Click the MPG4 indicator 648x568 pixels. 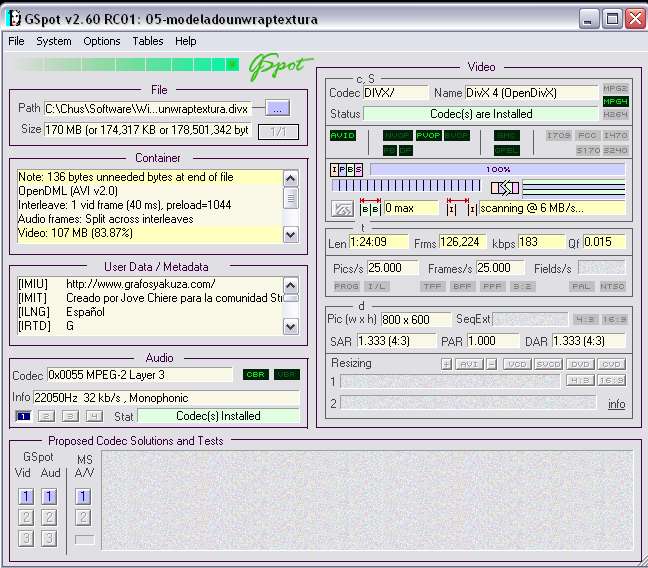[x=615, y=101]
